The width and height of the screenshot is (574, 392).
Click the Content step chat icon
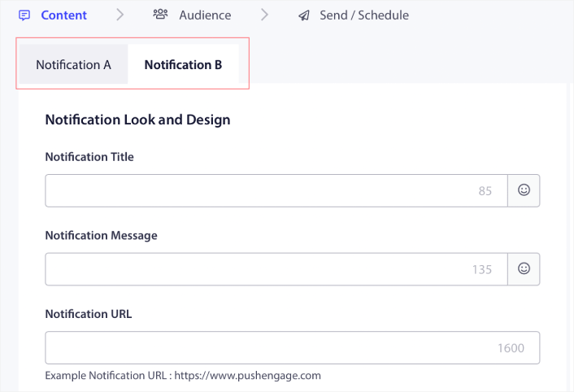point(24,15)
